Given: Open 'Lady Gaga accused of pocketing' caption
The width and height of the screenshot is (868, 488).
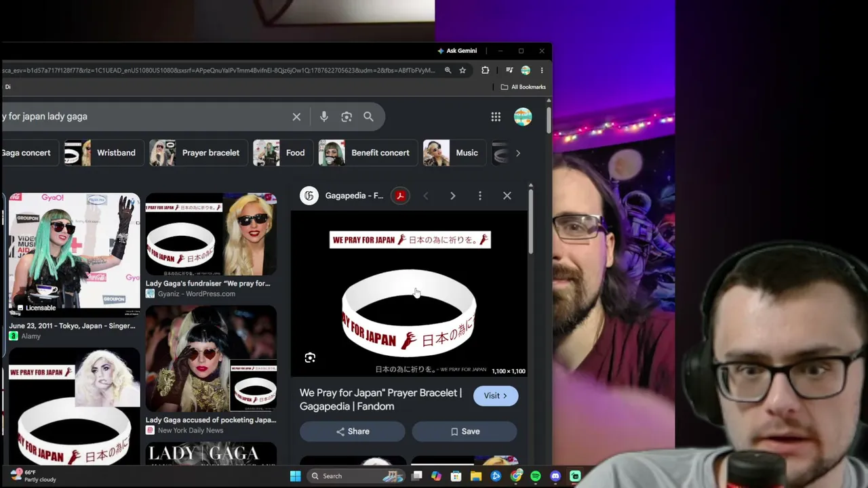Looking at the screenshot, I should pyautogui.click(x=211, y=420).
